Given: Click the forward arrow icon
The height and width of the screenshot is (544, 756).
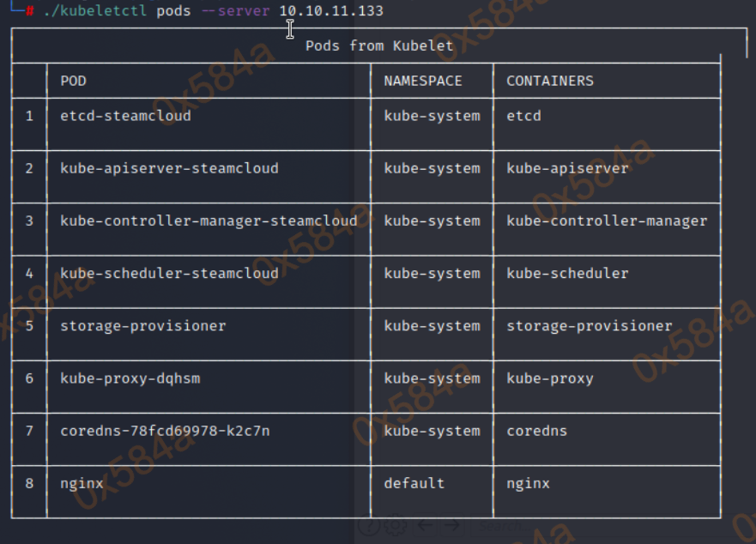Looking at the screenshot, I should (x=452, y=525).
